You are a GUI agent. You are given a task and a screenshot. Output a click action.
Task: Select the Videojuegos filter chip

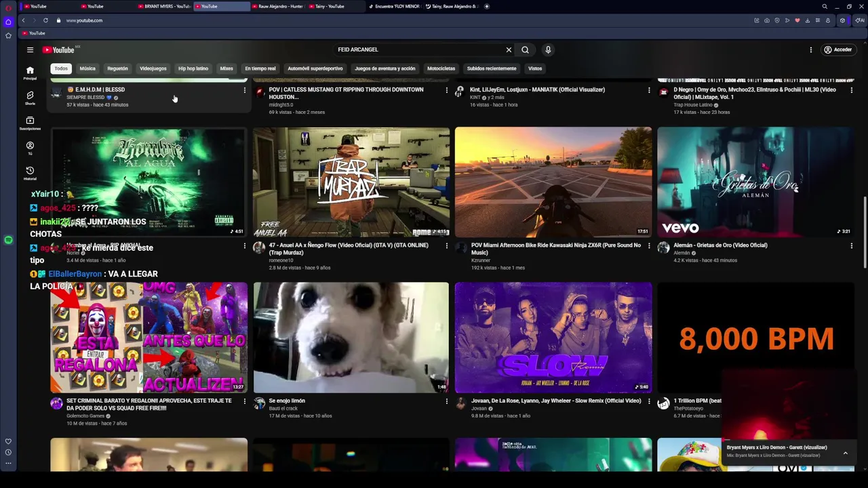pyautogui.click(x=153, y=68)
